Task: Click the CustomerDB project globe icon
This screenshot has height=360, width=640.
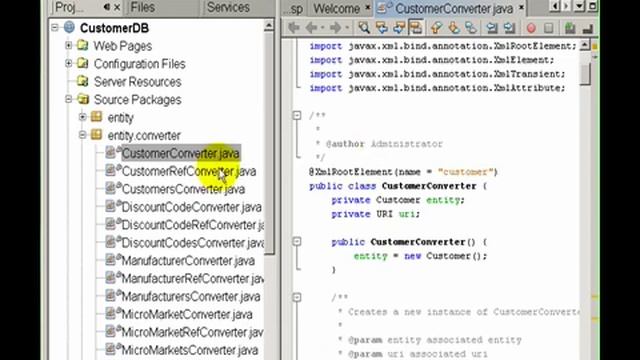Action: click(x=69, y=27)
